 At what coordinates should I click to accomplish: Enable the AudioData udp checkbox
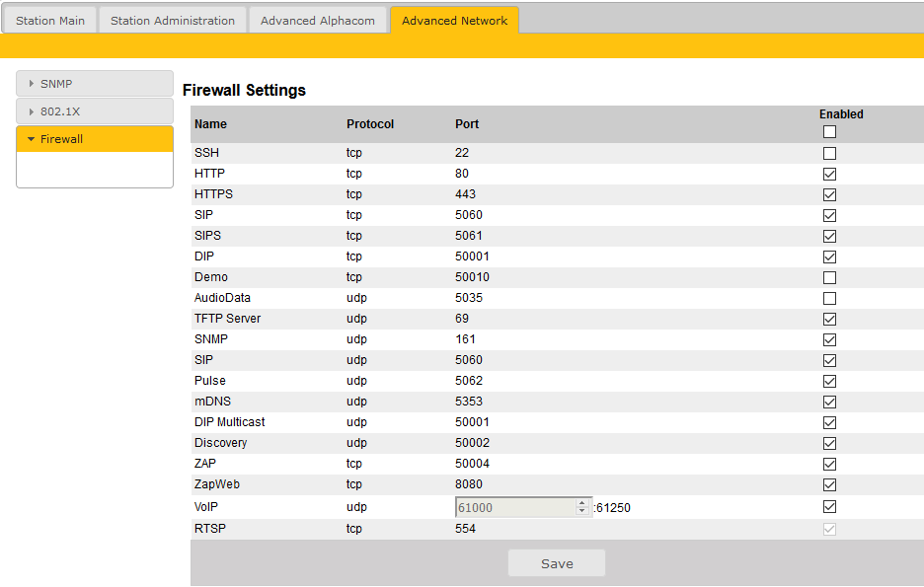pyautogui.click(x=829, y=298)
